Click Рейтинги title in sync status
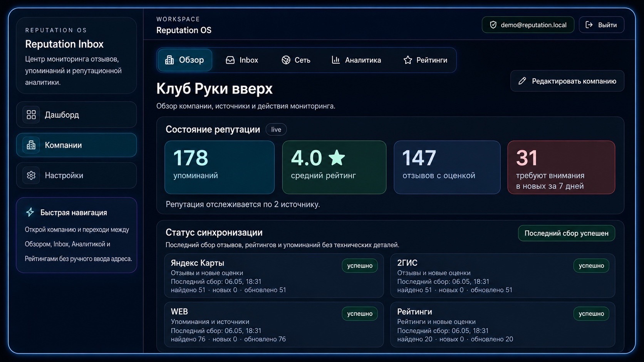Viewport: 644px width, 362px height. click(x=414, y=312)
